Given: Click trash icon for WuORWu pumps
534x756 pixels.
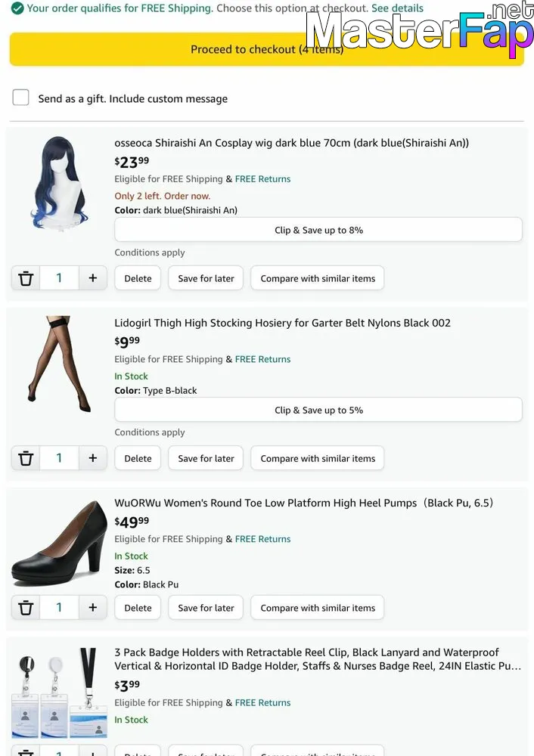Looking at the screenshot, I should tap(26, 608).
